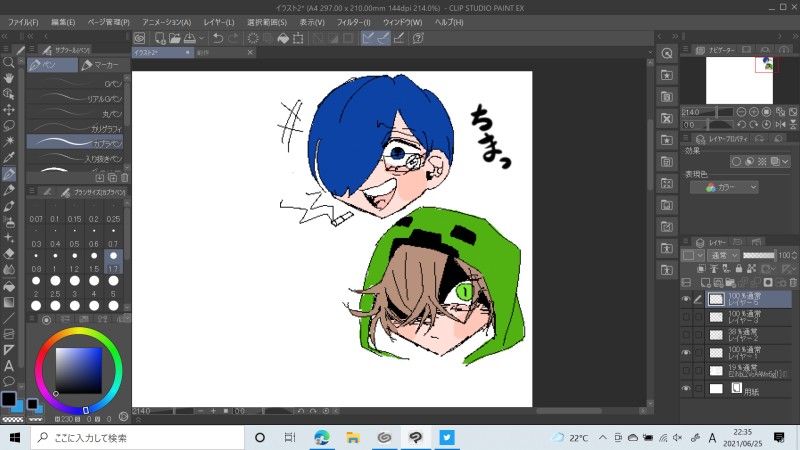800x450 pixels.
Task: Select the Text tool
Action: [x=9, y=365]
